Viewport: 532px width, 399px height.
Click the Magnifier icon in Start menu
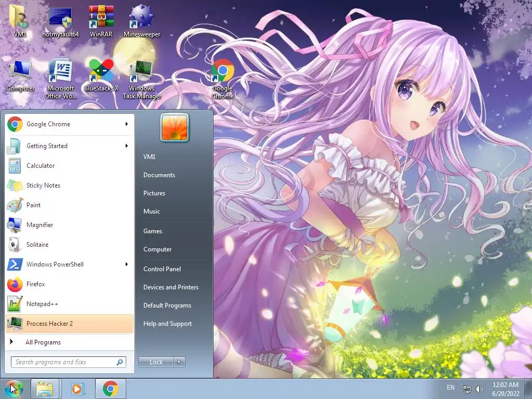pos(15,224)
